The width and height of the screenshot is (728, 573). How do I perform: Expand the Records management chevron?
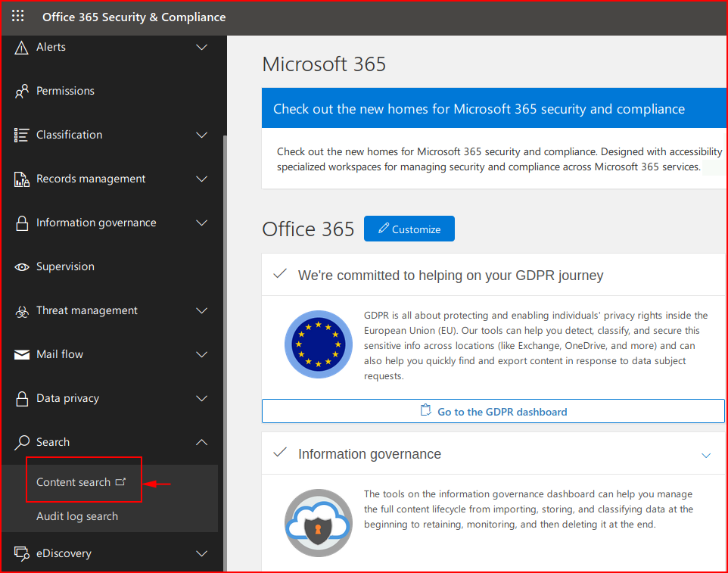click(201, 179)
